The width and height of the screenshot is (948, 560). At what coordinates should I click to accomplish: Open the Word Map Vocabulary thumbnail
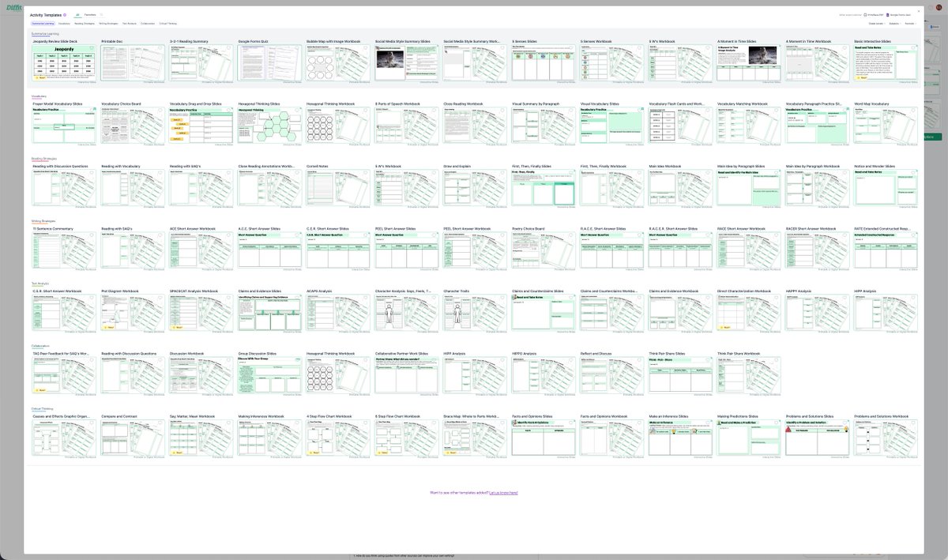(886, 125)
